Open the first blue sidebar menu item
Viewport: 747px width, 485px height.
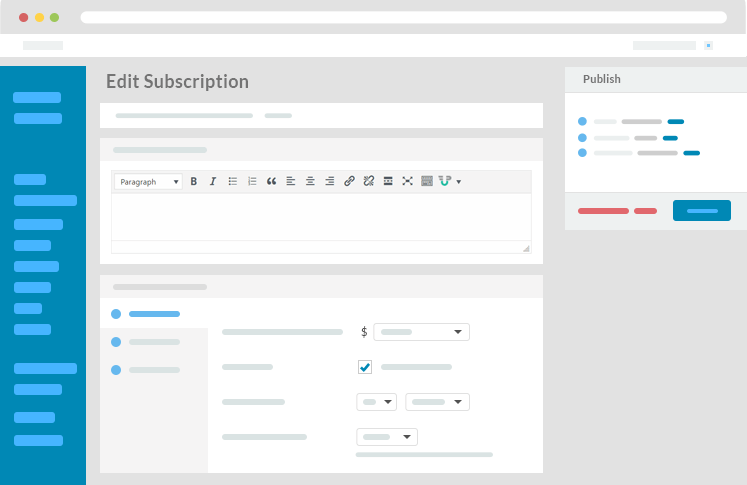tap(37, 98)
